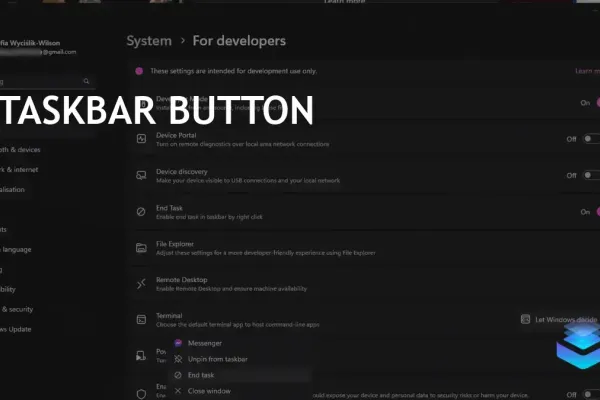Open Privacy & security in sidebar
The image size is (600, 400).
coord(16,309)
